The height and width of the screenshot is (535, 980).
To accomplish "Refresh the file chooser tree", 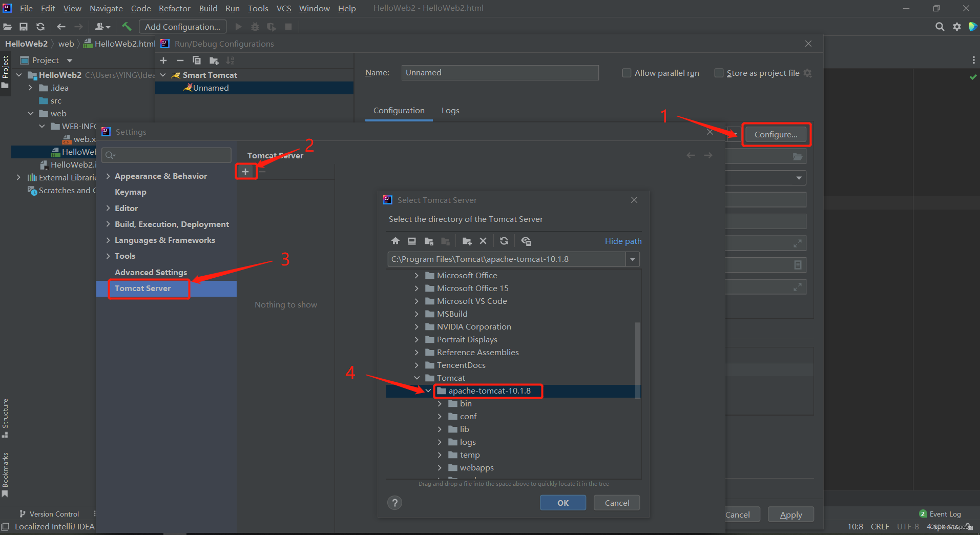I will (504, 241).
